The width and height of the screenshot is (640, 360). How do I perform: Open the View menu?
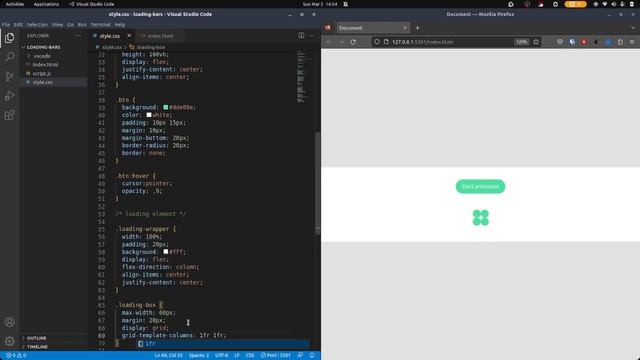click(x=57, y=24)
